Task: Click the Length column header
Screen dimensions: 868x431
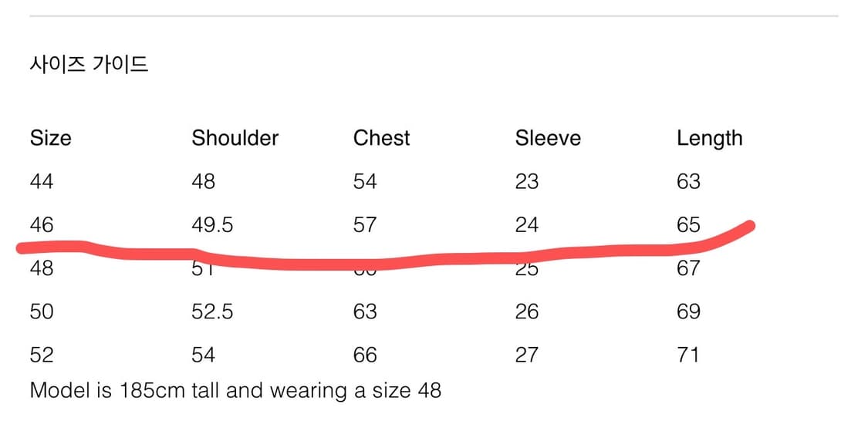Action: click(709, 138)
